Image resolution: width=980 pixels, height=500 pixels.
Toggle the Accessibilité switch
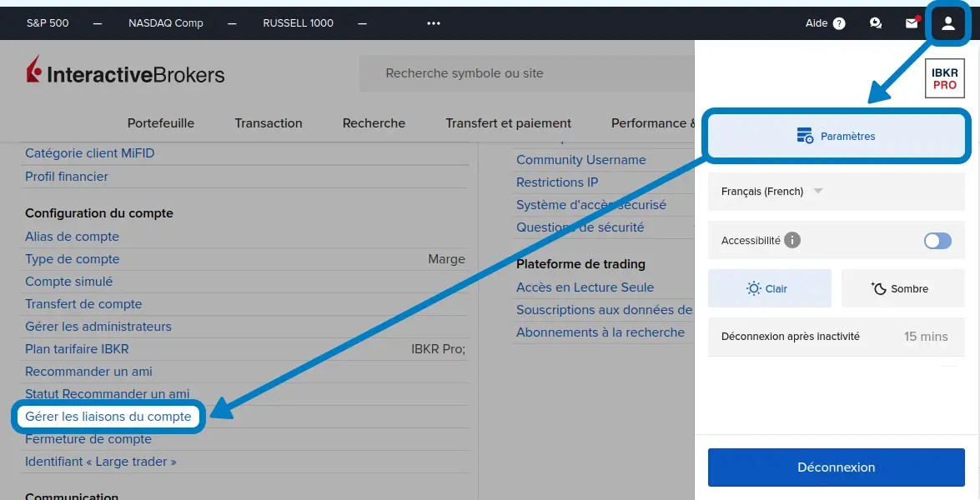(937, 241)
